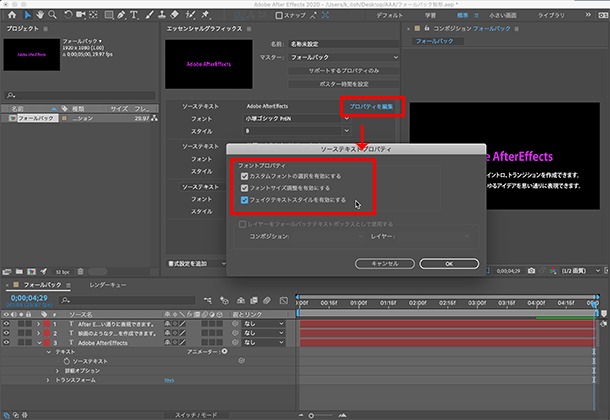Select the Zoom magnifier tool
The height and width of the screenshot is (420, 610).
coord(53,15)
